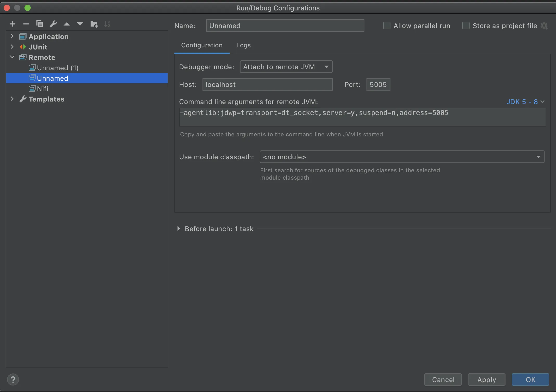Open the Debugger mode dropdown
This screenshot has height=392, width=556.
[x=286, y=67]
